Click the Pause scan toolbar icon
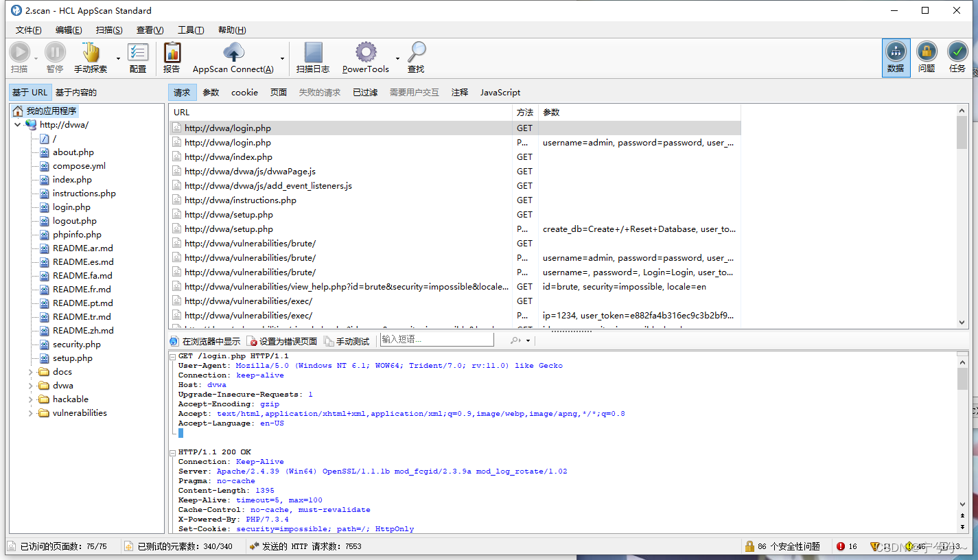Image resolution: width=978 pixels, height=560 pixels. pyautogui.click(x=55, y=52)
